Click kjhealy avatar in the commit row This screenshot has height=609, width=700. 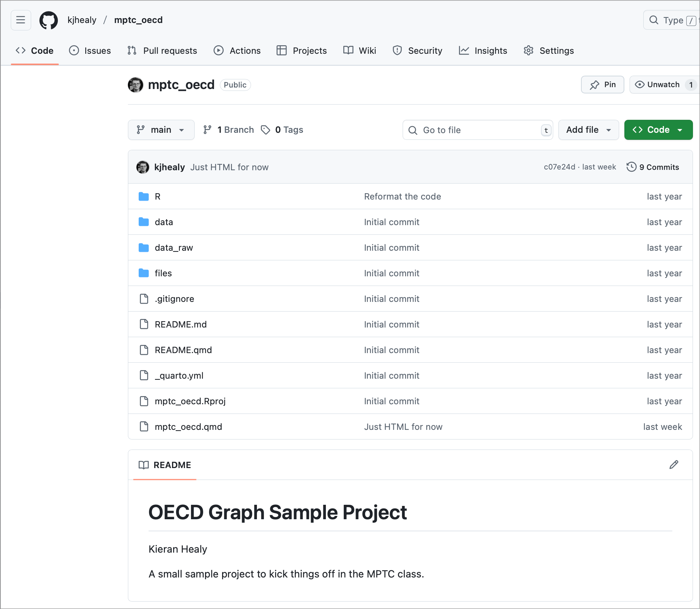click(143, 167)
